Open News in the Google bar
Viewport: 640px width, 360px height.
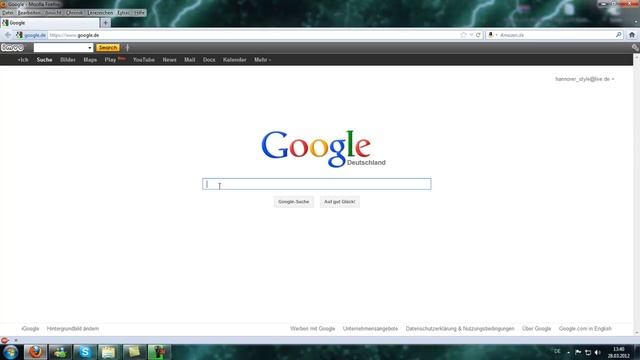(169, 60)
